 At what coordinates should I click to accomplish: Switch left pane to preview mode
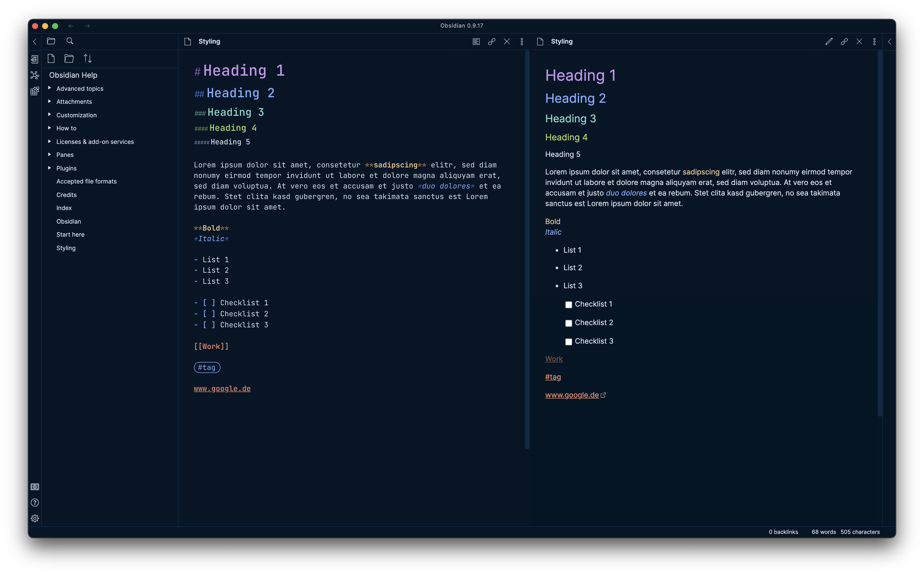click(x=476, y=41)
